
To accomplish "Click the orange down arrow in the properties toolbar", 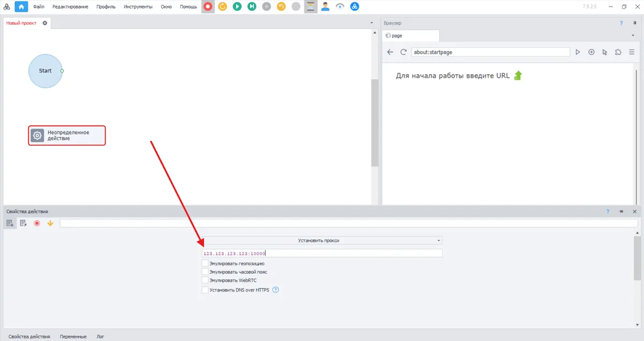I will (50, 223).
